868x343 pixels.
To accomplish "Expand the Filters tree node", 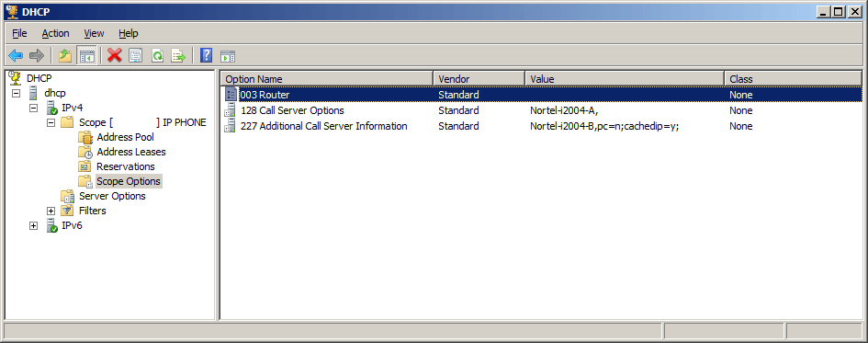I will [51, 211].
